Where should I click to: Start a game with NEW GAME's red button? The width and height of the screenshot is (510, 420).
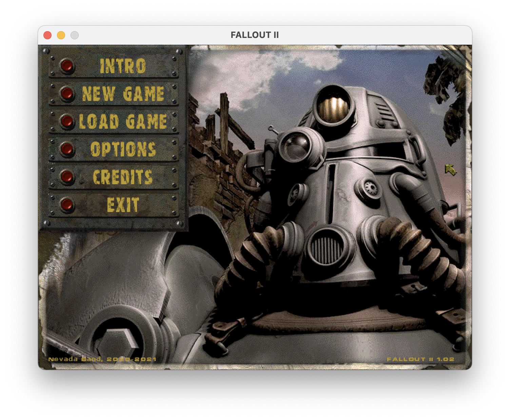tap(67, 93)
